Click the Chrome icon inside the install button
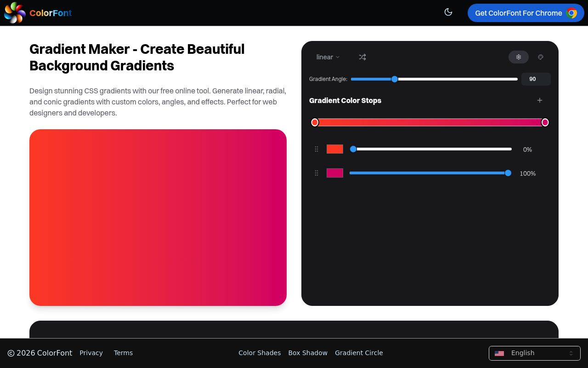This screenshot has height=368, width=588. (x=572, y=13)
